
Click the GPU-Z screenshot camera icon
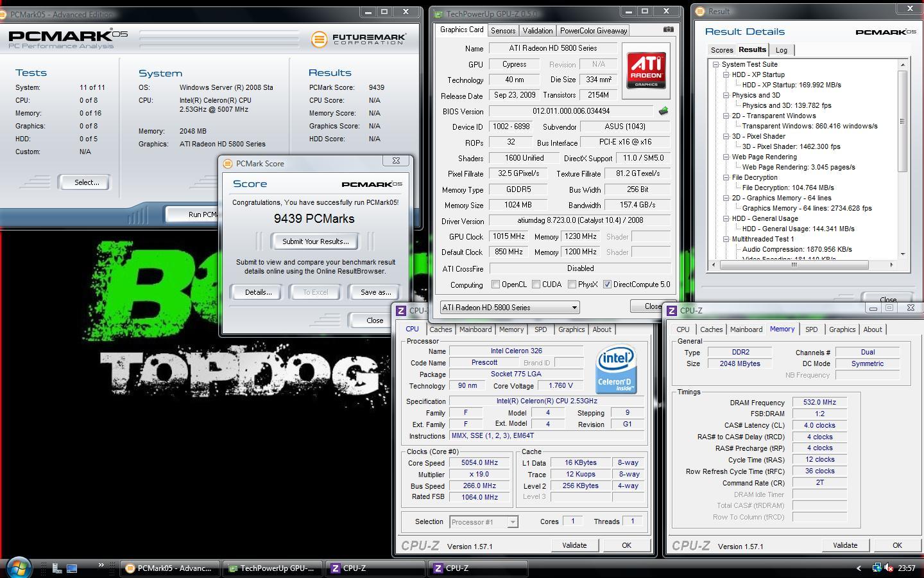[x=668, y=29]
